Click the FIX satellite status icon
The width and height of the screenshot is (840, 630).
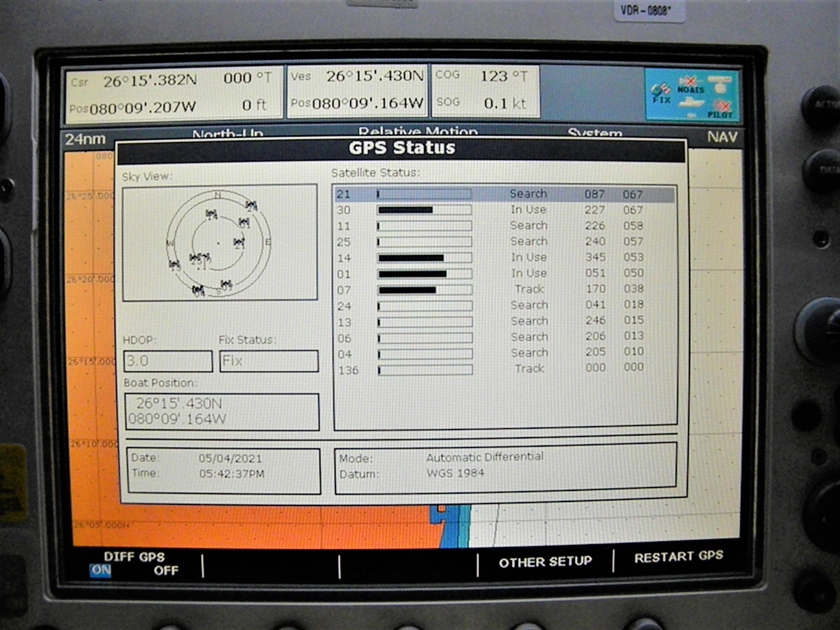660,91
